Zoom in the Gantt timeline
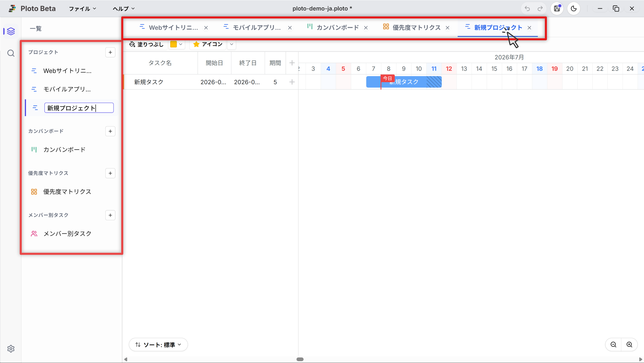 tap(629, 345)
